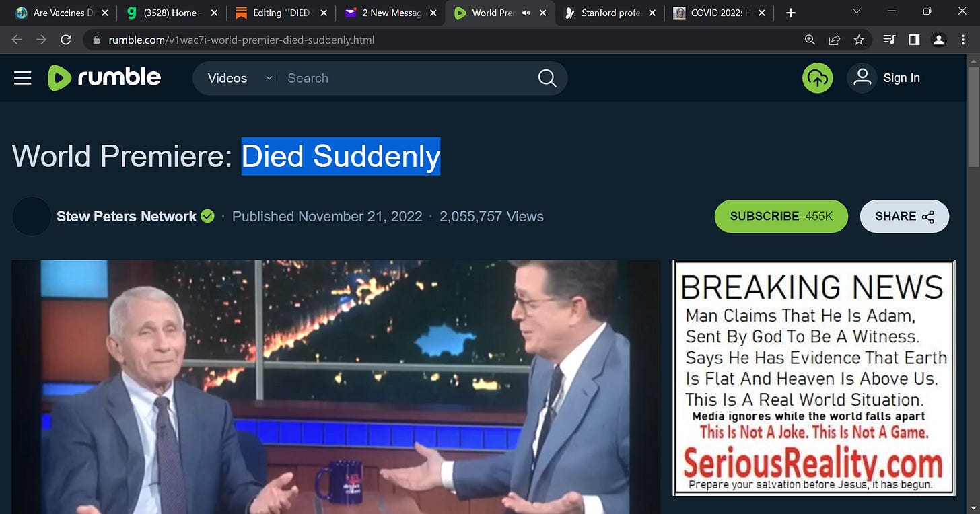This screenshot has width=980, height=514.
Task: Open a new tab with plus icon
Action: point(791,13)
